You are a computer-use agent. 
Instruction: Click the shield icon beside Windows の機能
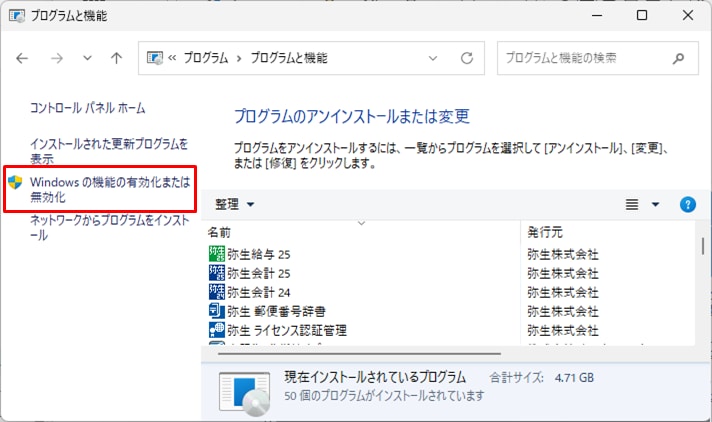15,183
